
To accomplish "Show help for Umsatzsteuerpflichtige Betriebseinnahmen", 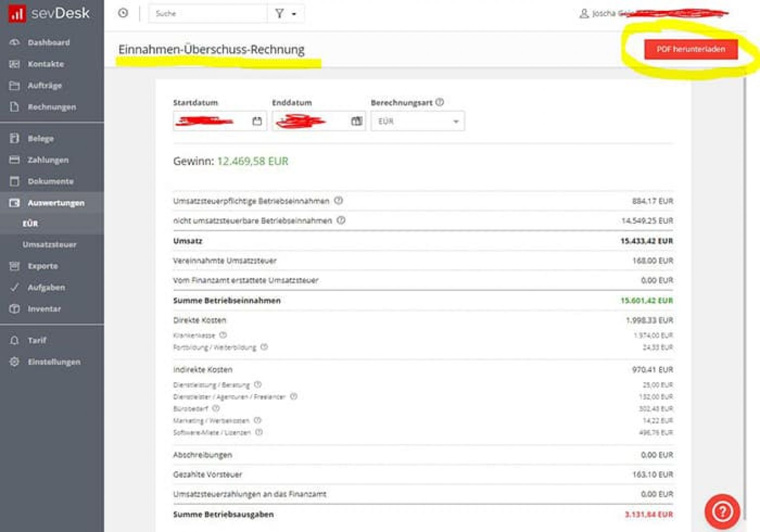I will (338, 200).
